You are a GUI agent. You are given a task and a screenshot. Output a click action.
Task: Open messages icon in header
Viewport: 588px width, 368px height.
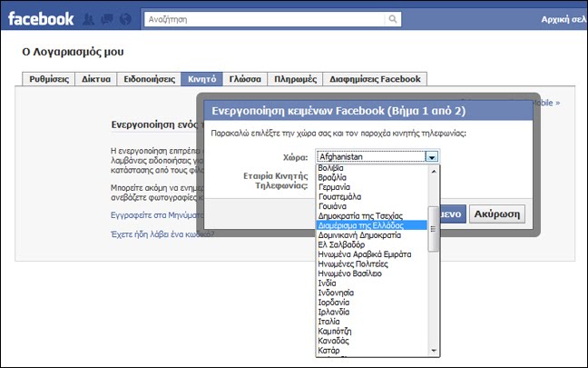107,19
